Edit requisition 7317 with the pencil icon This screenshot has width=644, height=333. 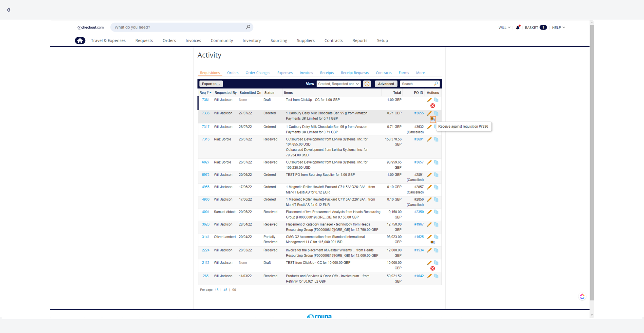(429, 127)
